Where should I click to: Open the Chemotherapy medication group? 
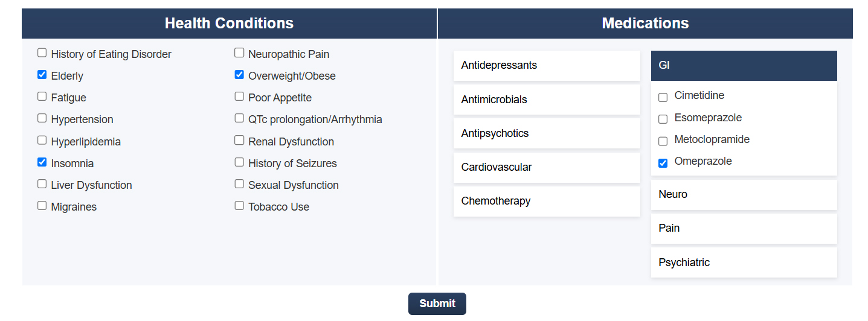pyautogui.click(x=547, y=201)
